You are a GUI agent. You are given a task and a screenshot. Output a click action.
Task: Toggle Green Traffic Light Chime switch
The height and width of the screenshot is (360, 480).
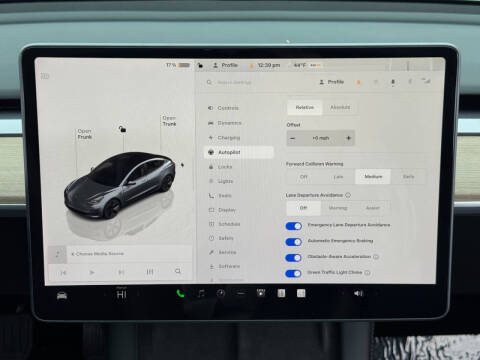[294, 274]
